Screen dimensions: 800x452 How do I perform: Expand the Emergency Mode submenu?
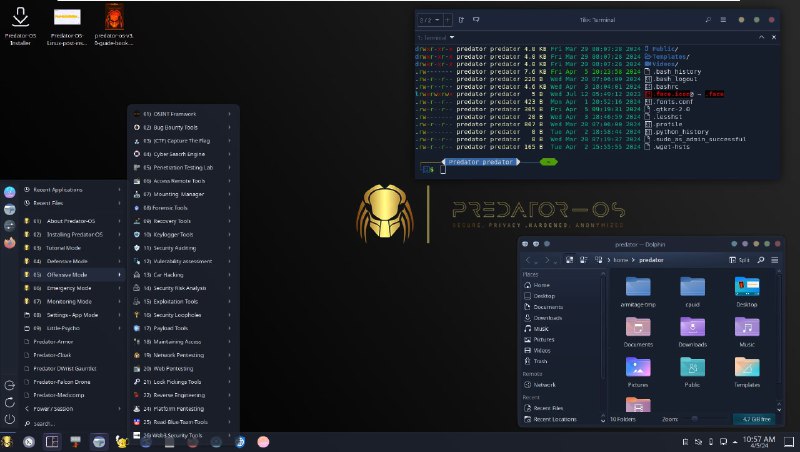[x=73, y=288]
